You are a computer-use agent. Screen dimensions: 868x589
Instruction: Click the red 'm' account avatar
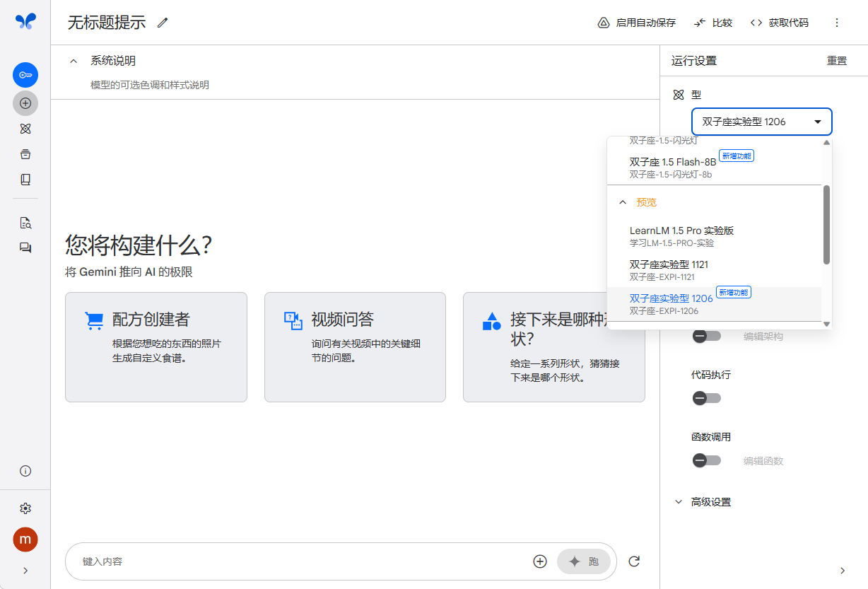coord(25,540)
